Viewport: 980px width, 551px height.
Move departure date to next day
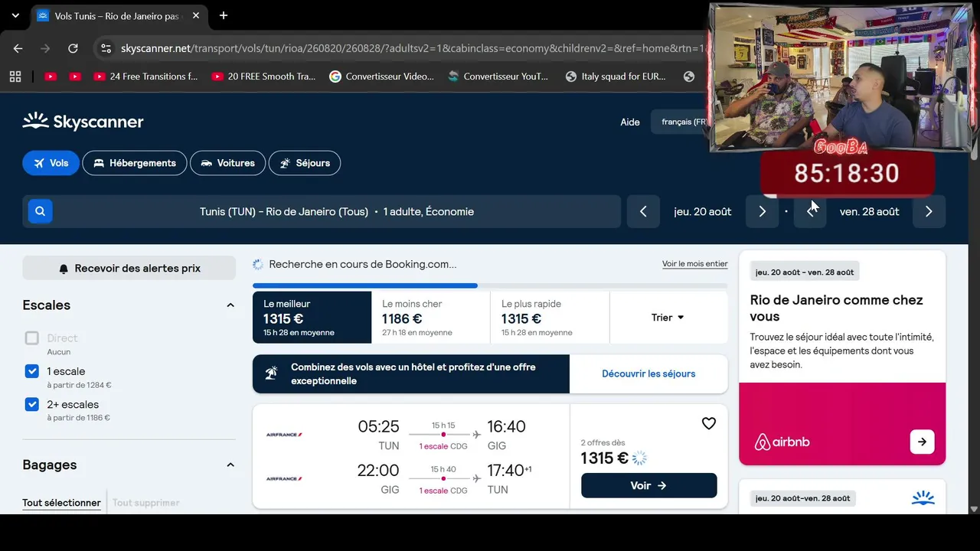tap(762, 211)
